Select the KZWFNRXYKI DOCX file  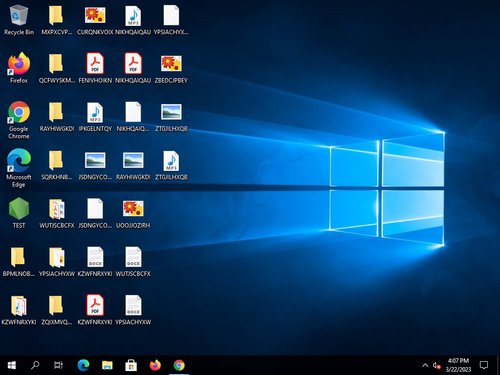tap(95, 261)
